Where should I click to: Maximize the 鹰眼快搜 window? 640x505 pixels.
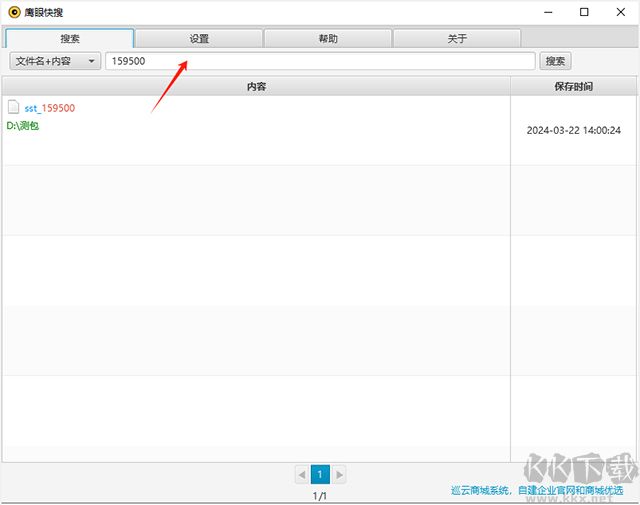[x=584, y=12]
